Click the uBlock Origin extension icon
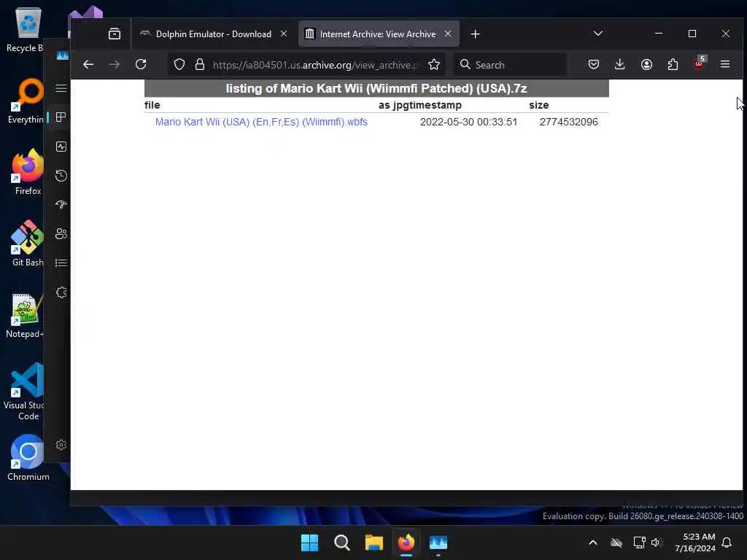The height and width of the screenshot is (560, 747). [699, 63]
